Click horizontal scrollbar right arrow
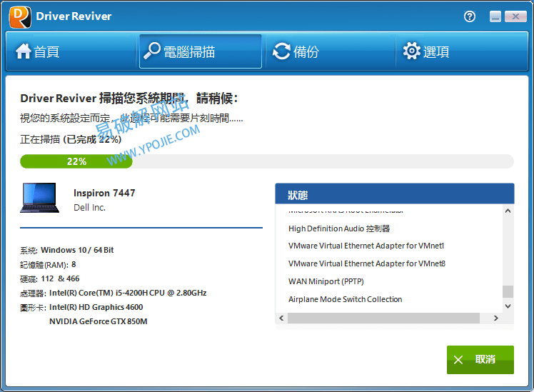 click(x=496, y=318)
